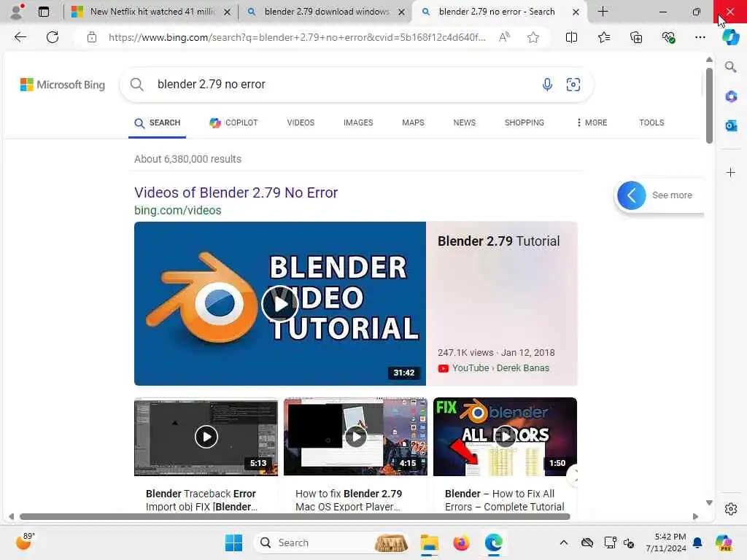Open the split screen icon
747x560 pixels.
pos(571,37)
